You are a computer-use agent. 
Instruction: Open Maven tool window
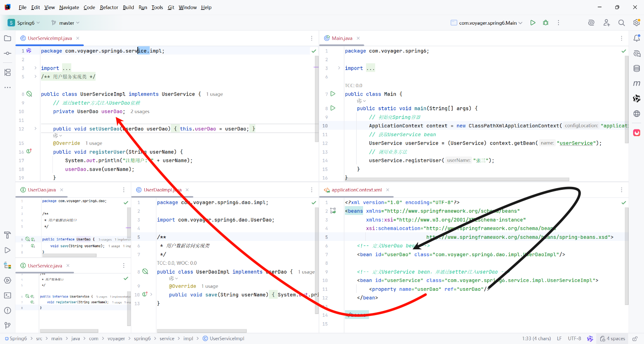point(636,83)
